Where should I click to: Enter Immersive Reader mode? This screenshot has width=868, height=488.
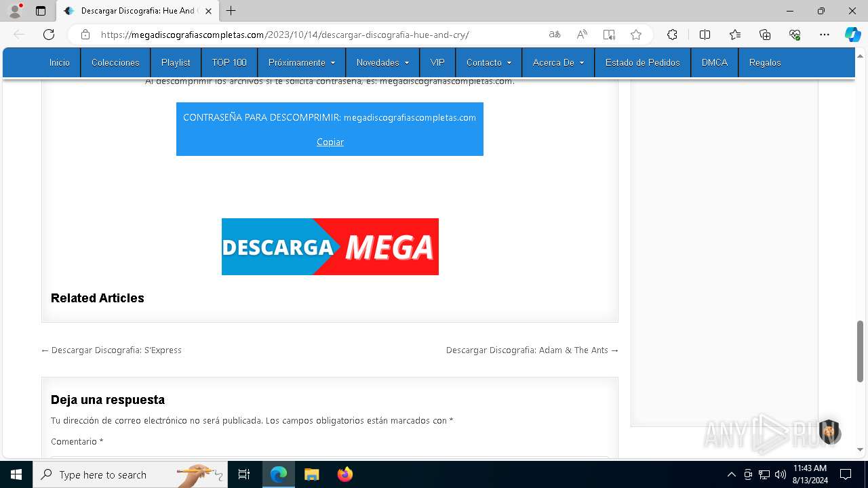[x=609, y=35]
